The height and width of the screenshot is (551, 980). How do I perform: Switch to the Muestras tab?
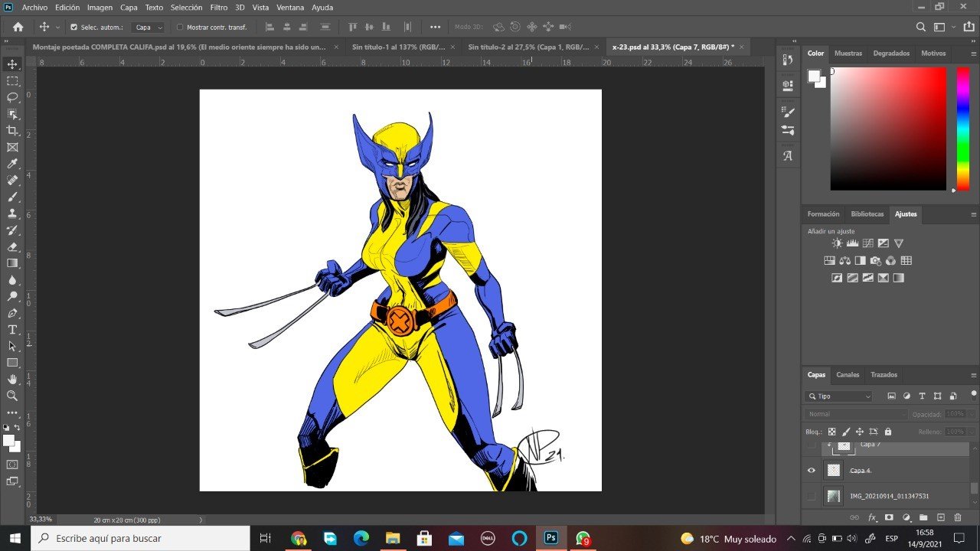848,54
